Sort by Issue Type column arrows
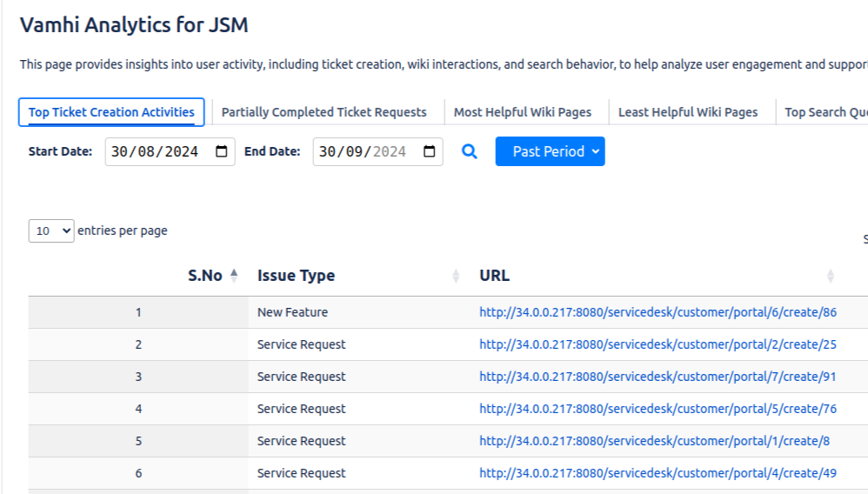Image resolution: width=868 pixels, height=494 pixels. [x=456, y=276]
